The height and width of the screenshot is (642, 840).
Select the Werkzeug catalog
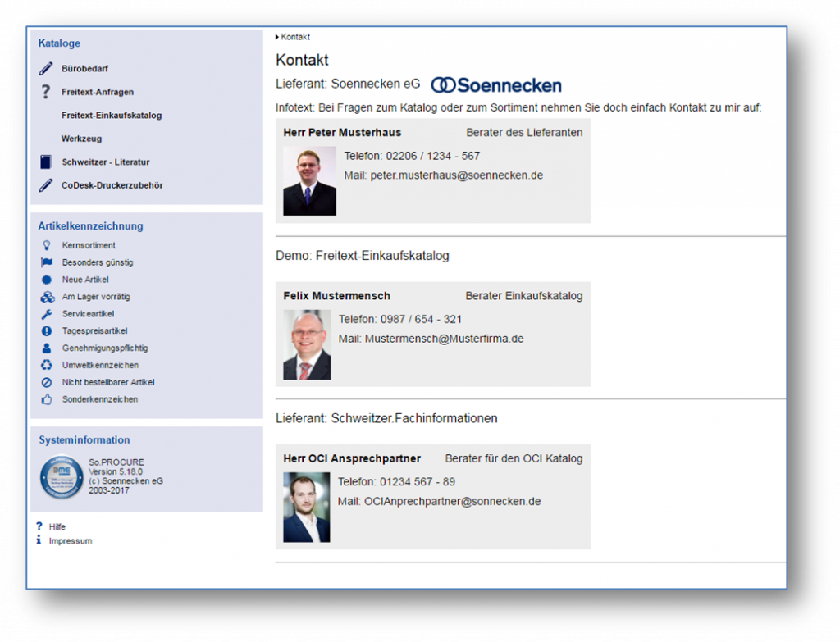pos(81,139)
